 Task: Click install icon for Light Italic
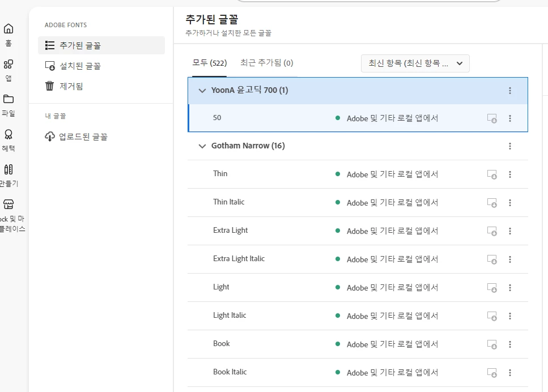point(492,316)
